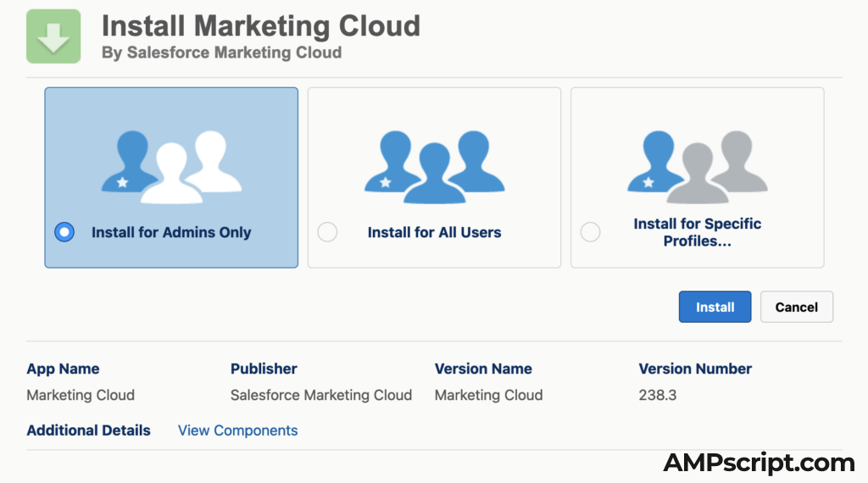Click the Marketing Cloud value under App Name
The height and width of the screenshot is (483, 868).
tap(81, 395)
